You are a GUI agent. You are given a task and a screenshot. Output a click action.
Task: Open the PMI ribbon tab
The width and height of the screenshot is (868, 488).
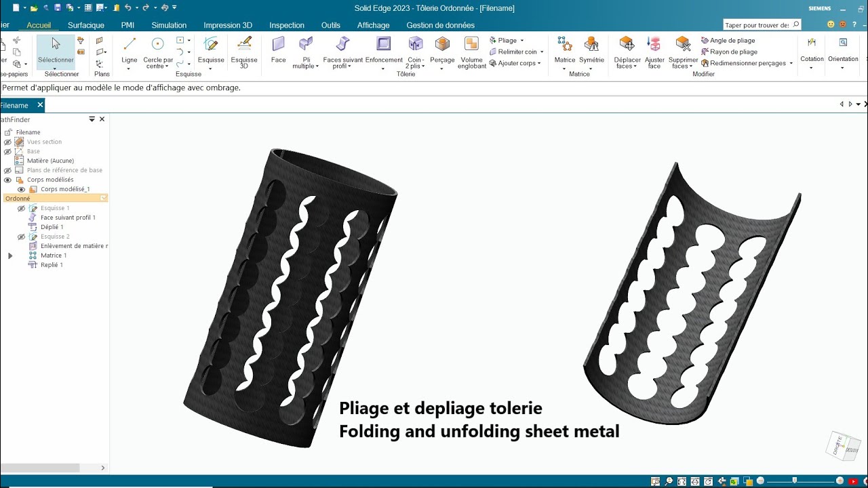click(127, 25)
